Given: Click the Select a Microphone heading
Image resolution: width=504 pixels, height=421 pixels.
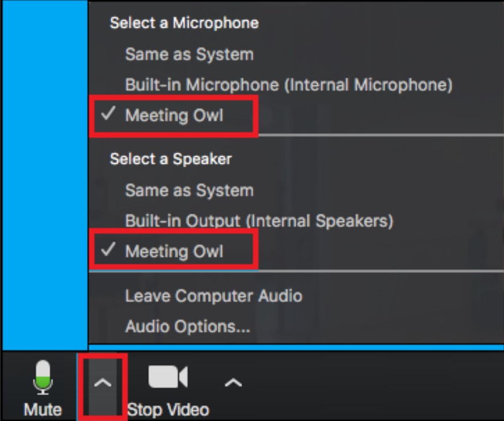Looking at the screenshot, I should (184, 23).
